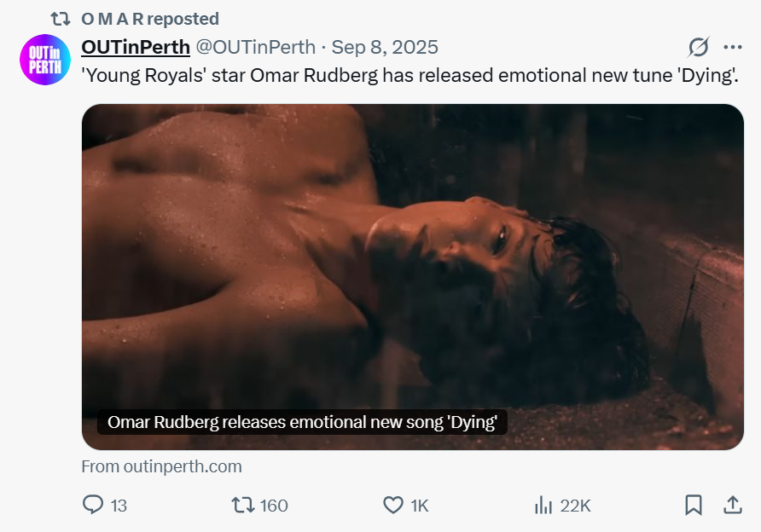Click the OUTinPerth profile avatar

44,60
